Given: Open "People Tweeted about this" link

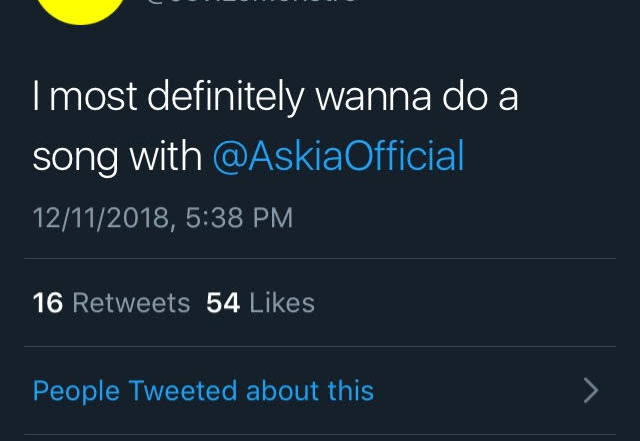Looking at the screenshot, I should (203, 390).
